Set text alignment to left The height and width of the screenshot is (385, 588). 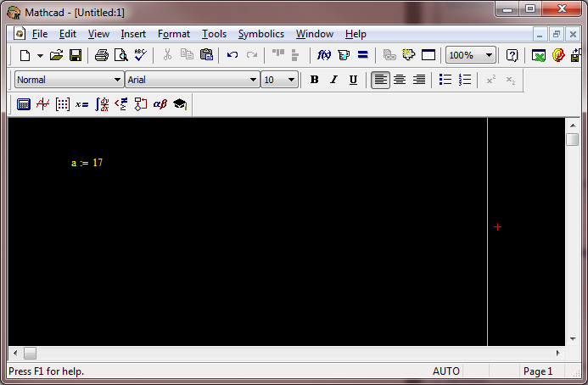coord(380,80)
